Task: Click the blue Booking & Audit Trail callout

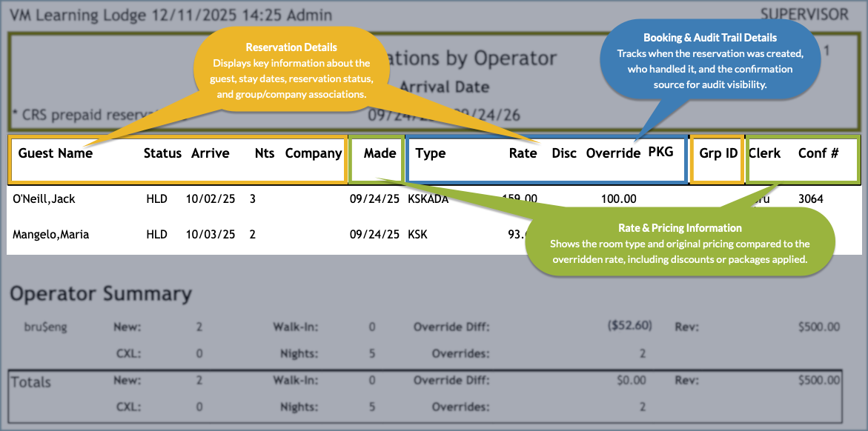Action: tap(709, 61)
